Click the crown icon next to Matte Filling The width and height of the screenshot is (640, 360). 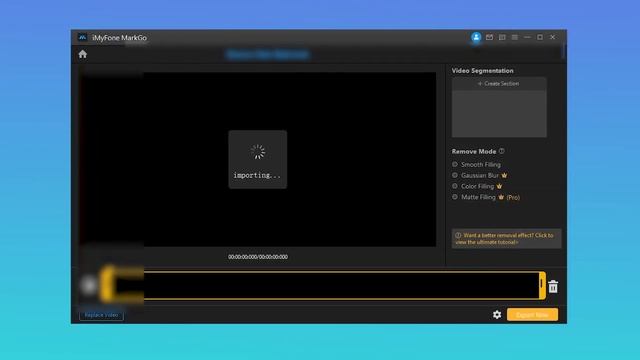pos(501,197)
